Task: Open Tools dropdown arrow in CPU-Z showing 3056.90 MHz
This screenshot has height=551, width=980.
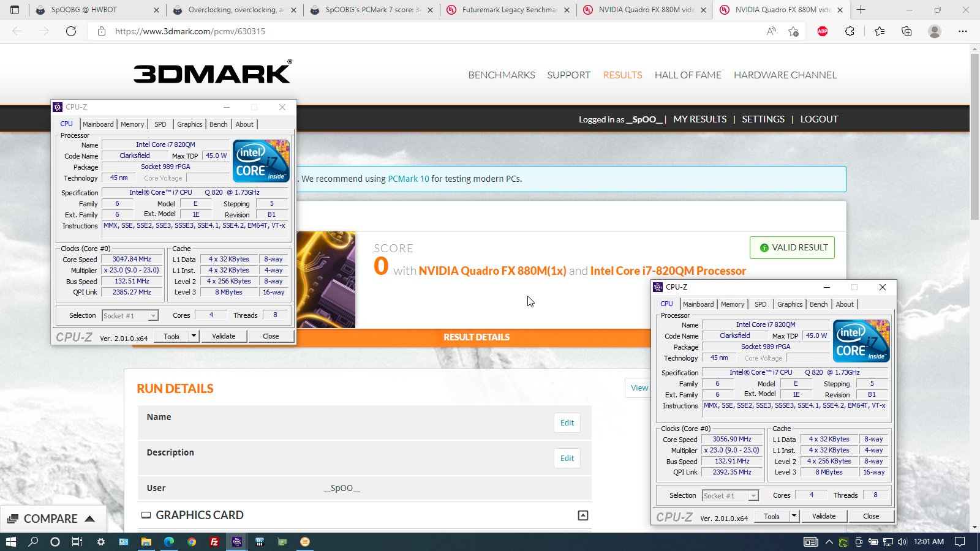Action: coord(794,516)
